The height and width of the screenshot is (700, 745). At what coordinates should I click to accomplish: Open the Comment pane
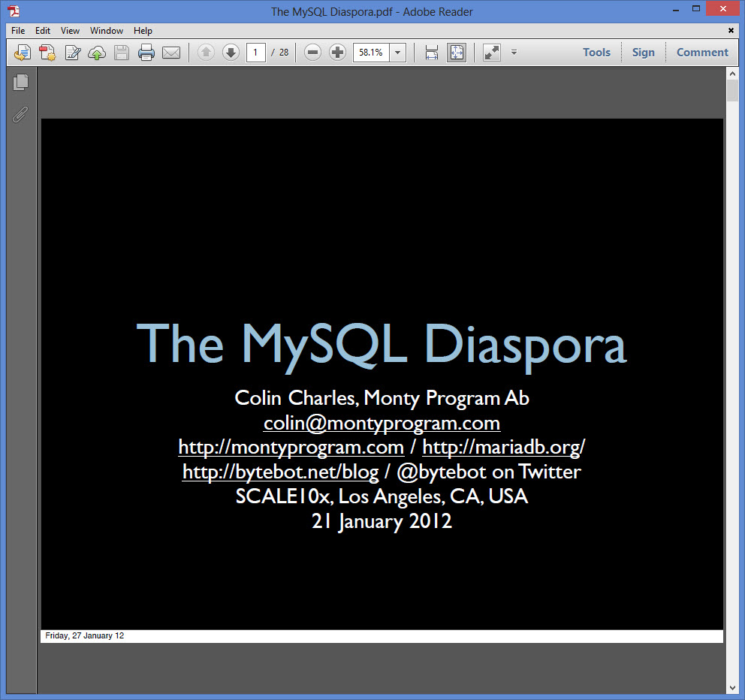701,53
